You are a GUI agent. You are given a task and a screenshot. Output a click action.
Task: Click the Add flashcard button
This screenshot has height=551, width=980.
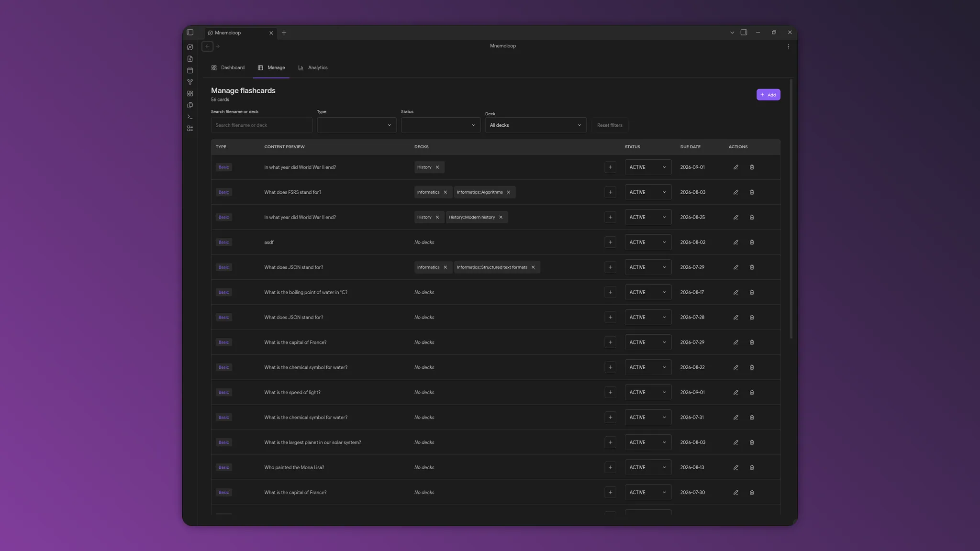768,95
